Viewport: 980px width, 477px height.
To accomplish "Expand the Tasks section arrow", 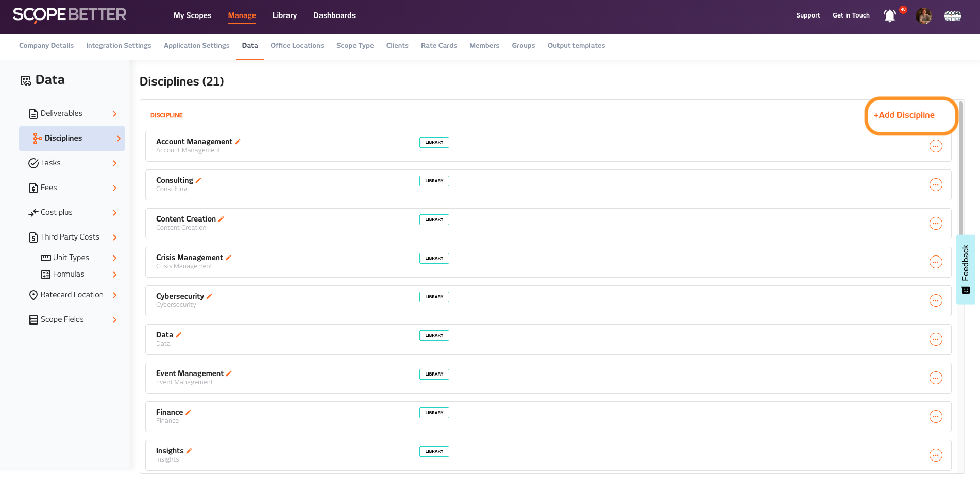I will coord(115,163).
